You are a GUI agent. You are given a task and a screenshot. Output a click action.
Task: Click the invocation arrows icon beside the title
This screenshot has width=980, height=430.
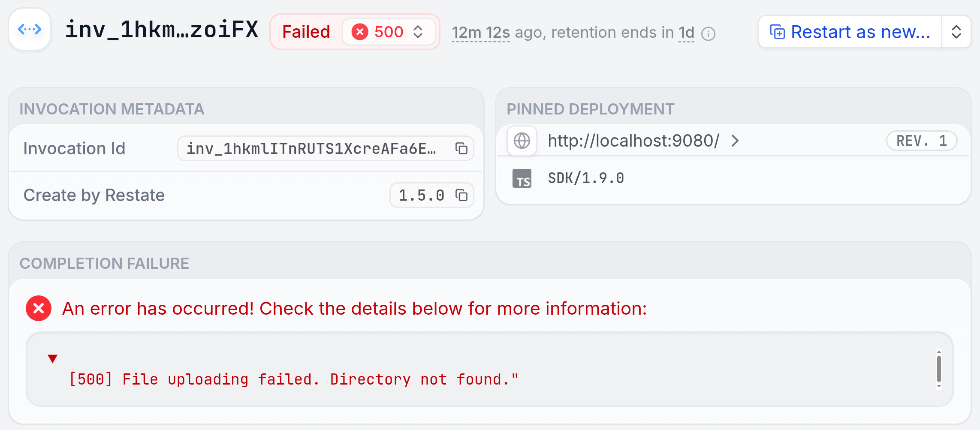pyautogui.click(x=30, y=30)
